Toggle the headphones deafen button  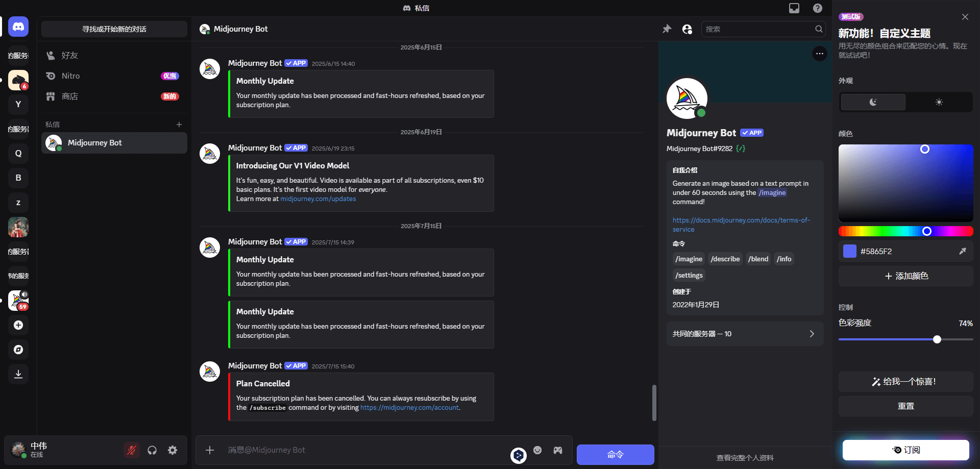click(x=152, y=450)
